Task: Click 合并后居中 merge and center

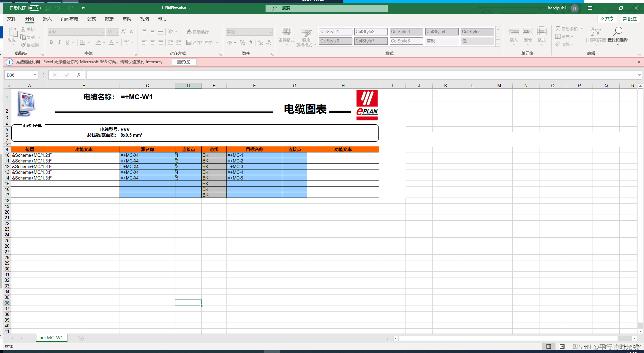Action: [x=200, y=42]
